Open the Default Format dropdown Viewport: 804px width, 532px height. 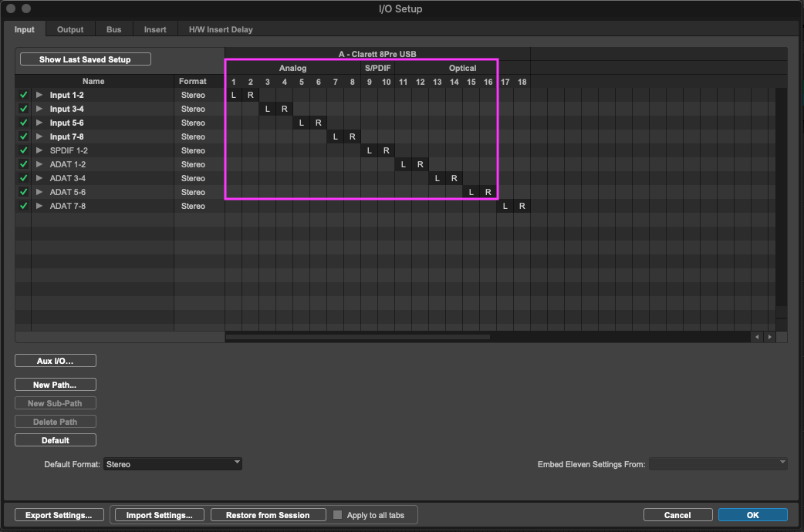pyautogui.click(x=173, y=464)
